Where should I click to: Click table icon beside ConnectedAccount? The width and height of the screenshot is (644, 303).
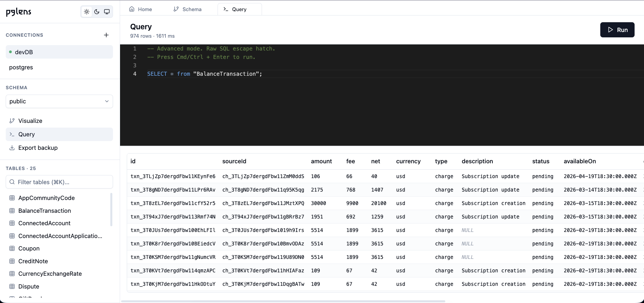tap(12, 223)
